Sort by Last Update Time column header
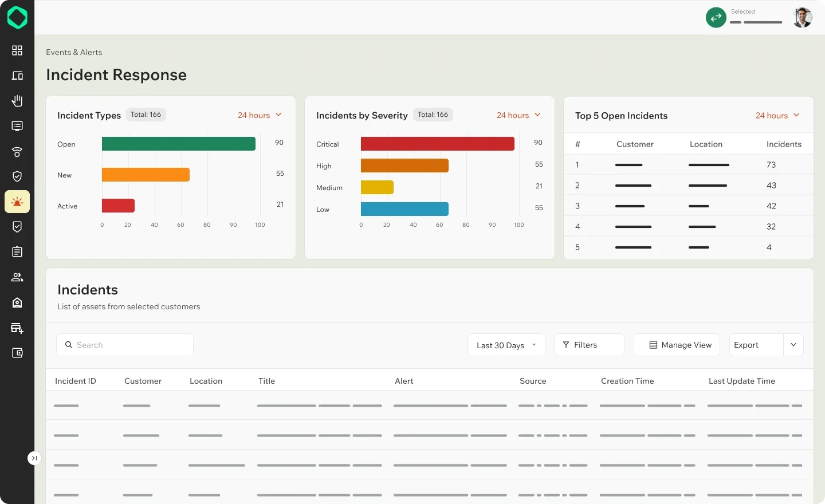 click(x=742, y=381)
